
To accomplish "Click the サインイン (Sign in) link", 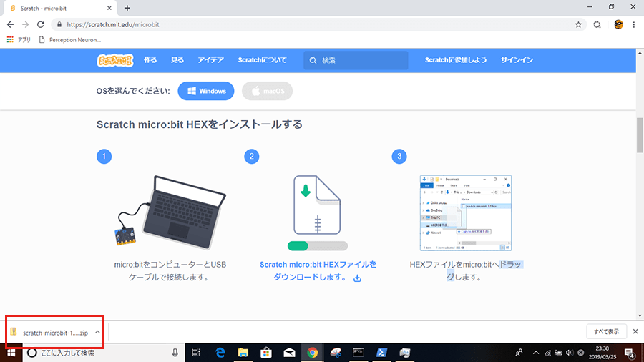I will (517, 60).
